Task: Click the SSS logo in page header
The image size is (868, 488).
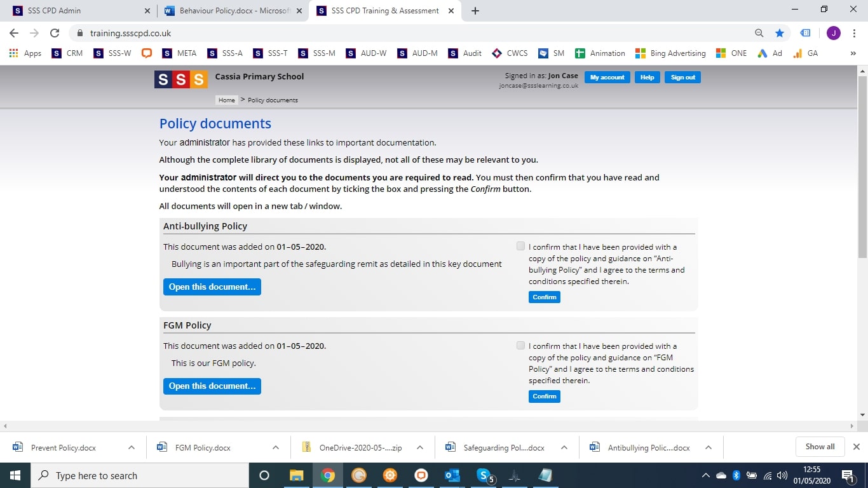Action: click(181, 79)
